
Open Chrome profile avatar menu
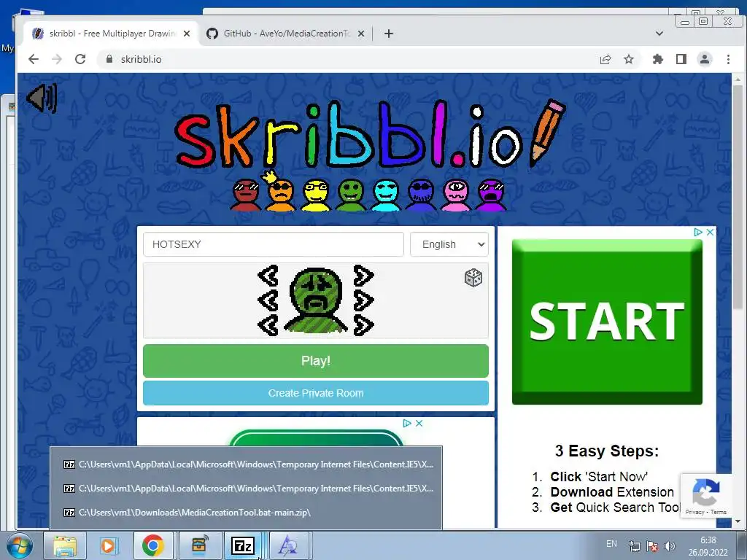tap(705, 59)
